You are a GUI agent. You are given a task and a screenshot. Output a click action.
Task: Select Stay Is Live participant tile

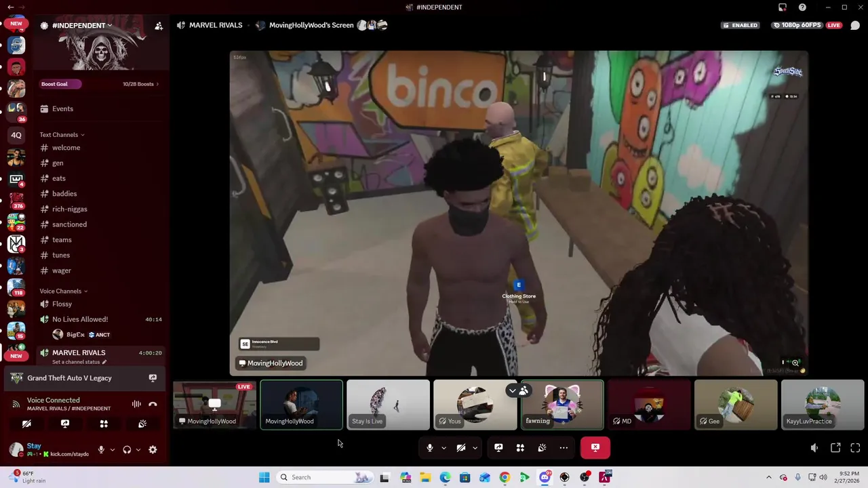coord(388,405)
